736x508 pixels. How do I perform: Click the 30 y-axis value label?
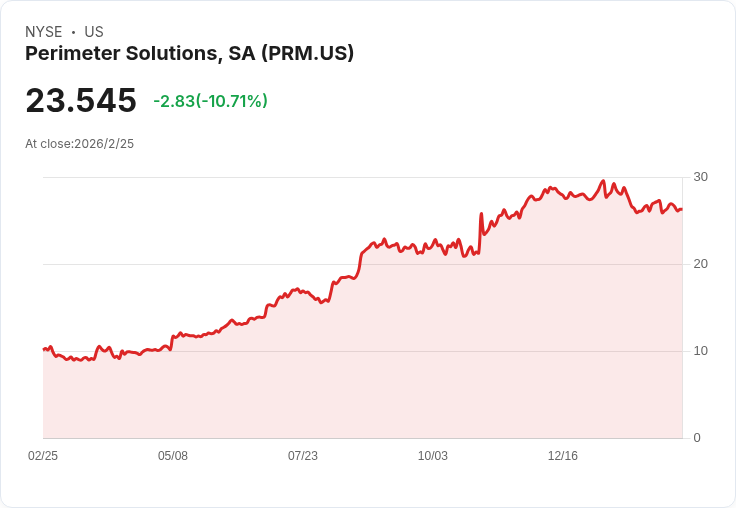coord(700,177)
